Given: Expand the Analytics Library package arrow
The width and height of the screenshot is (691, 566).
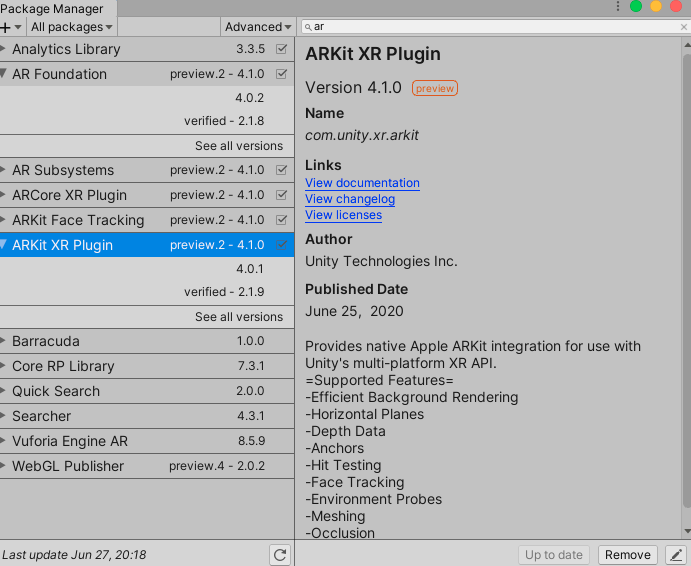Looking at the screenshot, I should pyautogui.click(x=3, y=48).
